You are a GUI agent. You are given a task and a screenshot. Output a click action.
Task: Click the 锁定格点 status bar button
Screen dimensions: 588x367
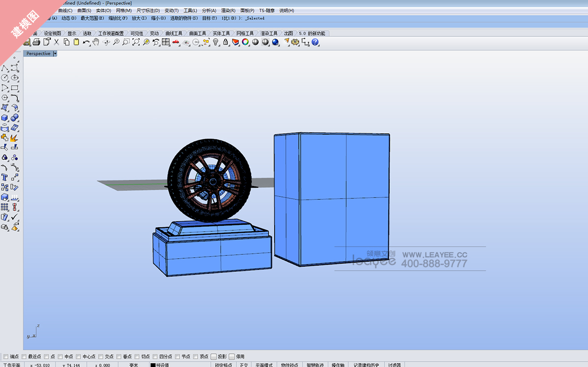pyautogui.click(x=223, y=365)
